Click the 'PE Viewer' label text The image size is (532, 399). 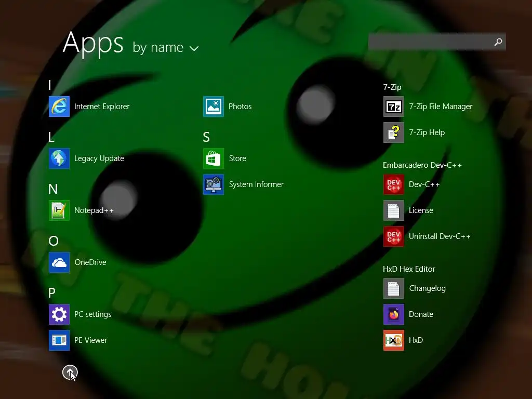click(90, 340)
